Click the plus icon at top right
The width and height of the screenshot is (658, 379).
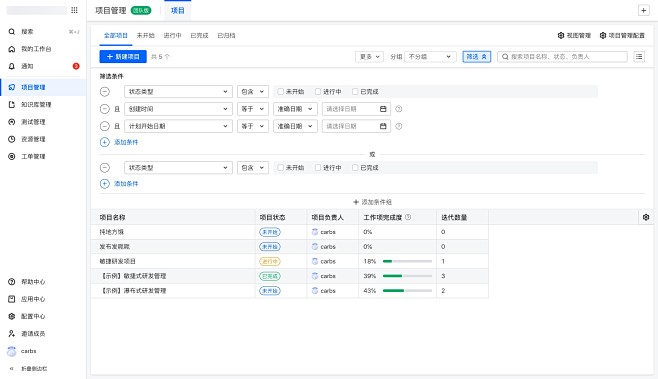pos(643,10)
